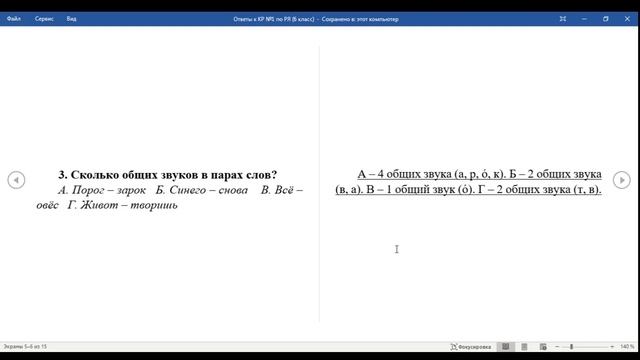Go to next screen with right arrow
This screenshot has height=360, width=640.
pos(622,180)
